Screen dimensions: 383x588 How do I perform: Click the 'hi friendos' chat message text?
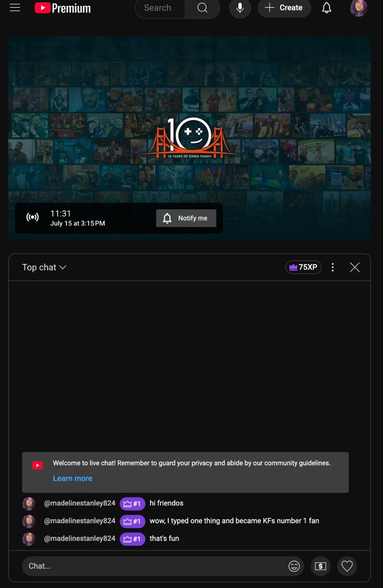166,503
